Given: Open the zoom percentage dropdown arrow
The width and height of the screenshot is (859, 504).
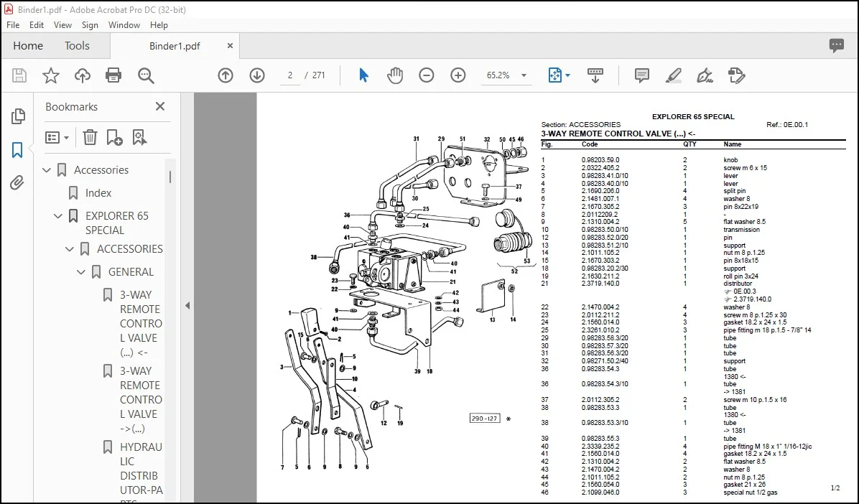Looking at the screenshot, I should tap(524, 75).
